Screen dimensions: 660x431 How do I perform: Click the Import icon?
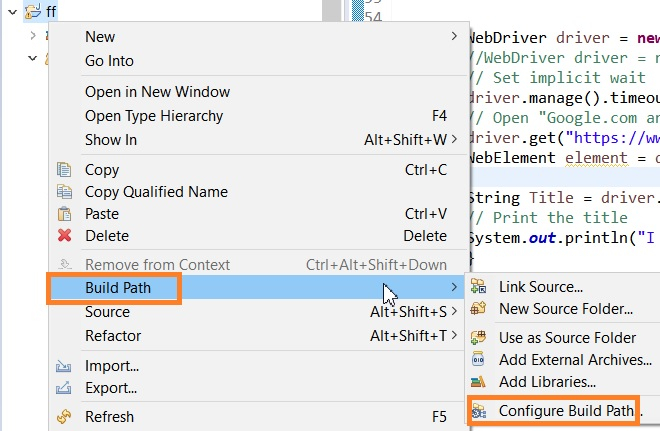(x=65, y=366)
